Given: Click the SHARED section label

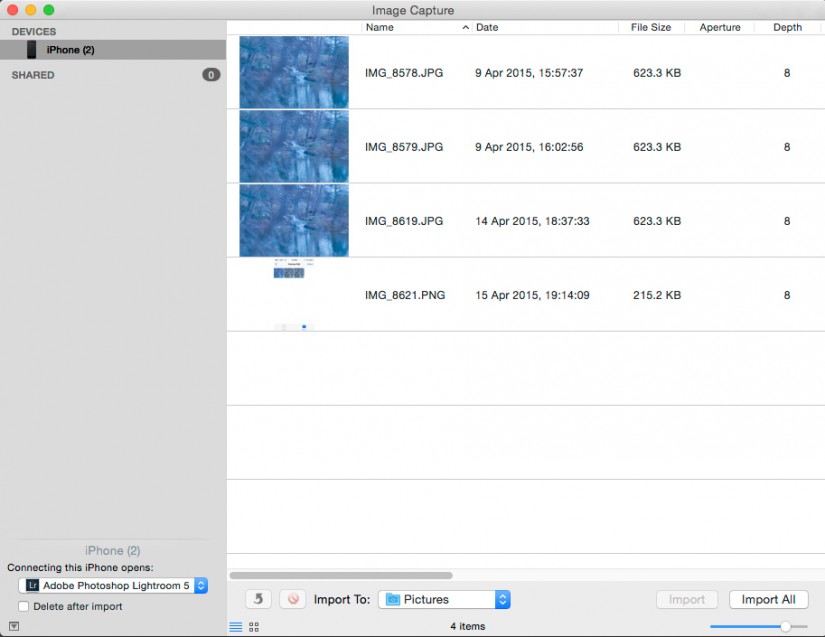Looking at the screenshot, I should tap(32, 74).
